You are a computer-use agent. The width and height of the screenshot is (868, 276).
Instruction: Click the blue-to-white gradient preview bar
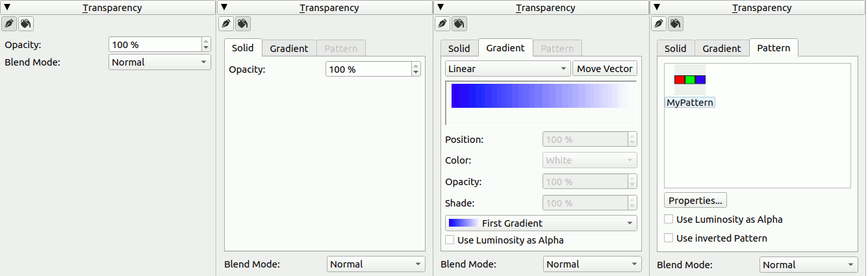(x=541, y=95)
